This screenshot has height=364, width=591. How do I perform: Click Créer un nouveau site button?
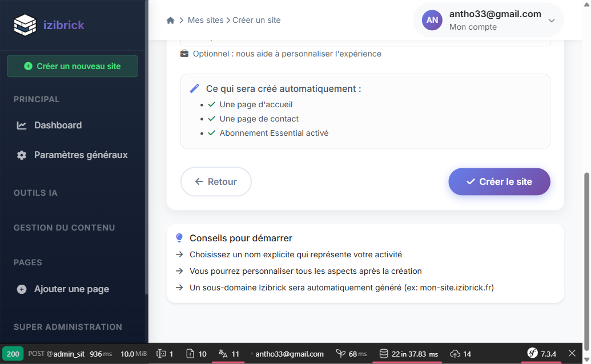pyautogui.click(x=73, y=66)
